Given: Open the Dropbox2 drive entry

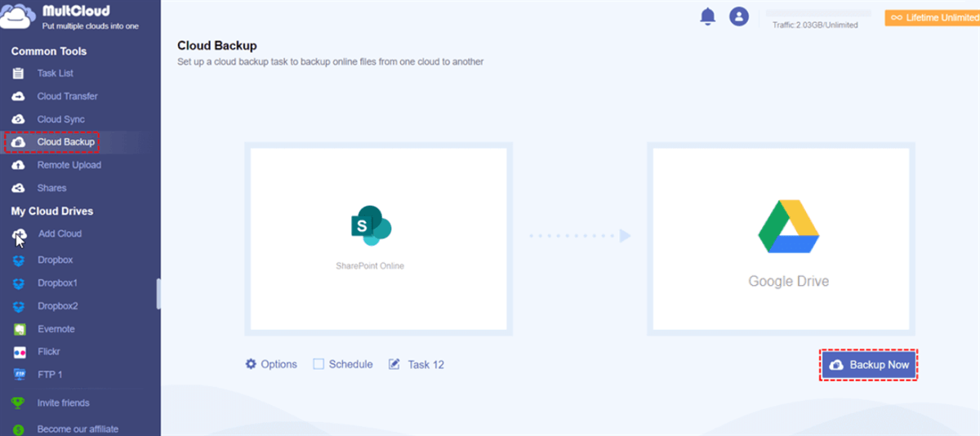Looking at the screenshot, I should click(57, 306).
